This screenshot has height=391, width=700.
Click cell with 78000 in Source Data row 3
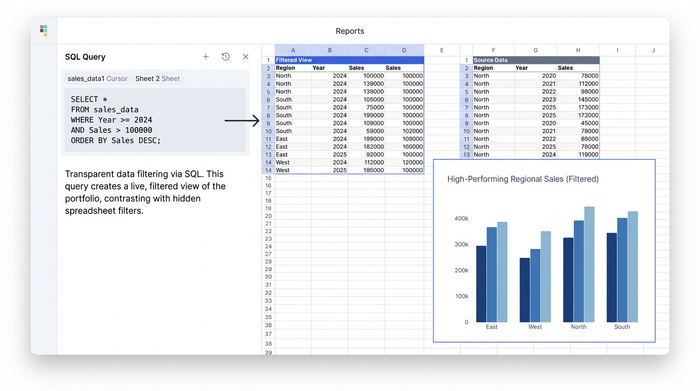pyautogui.click(x=578, y=76)
